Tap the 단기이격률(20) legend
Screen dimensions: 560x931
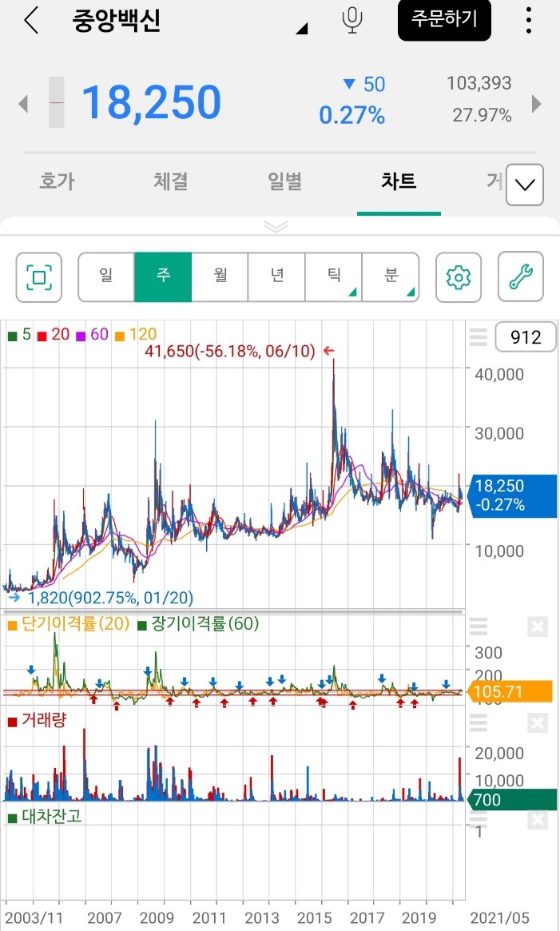[68, 624]
